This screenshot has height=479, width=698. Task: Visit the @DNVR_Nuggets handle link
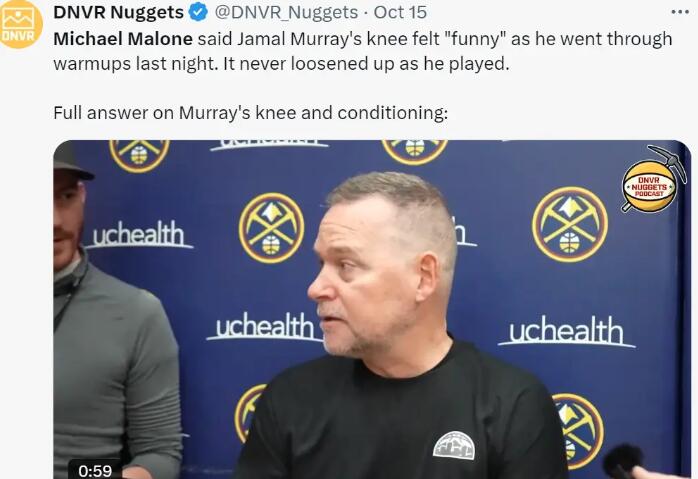(286, 12)
